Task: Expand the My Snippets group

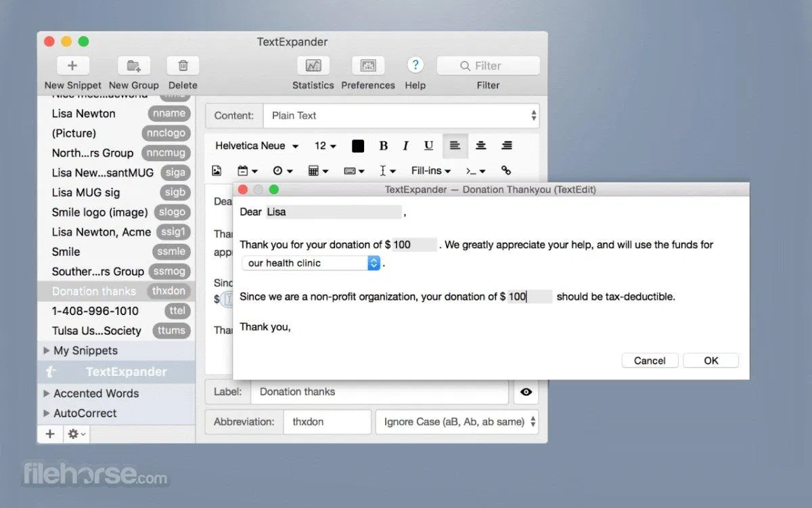Action: pyautogui.click(x=47, y=350)
